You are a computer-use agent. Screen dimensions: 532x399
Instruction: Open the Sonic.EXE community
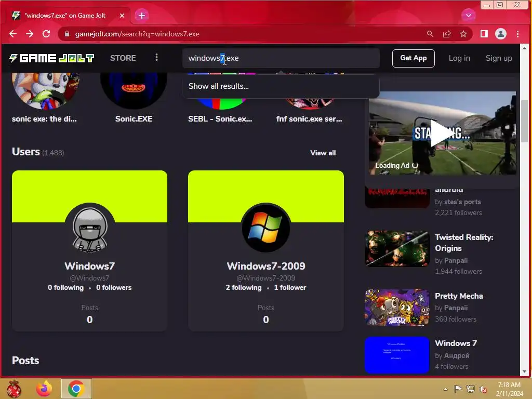(x=134, y=119)
